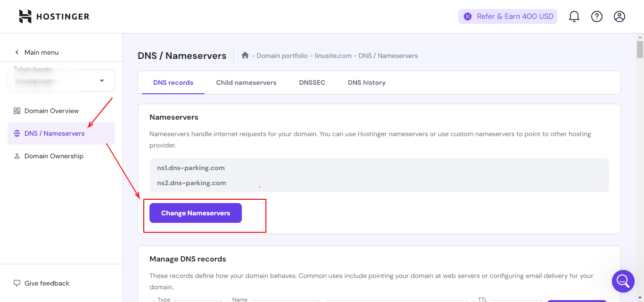Click Domain portfolio in breadcrumb
Image resolution: width=644 pixels, height=302 pixels.
[x=283, y=56]
